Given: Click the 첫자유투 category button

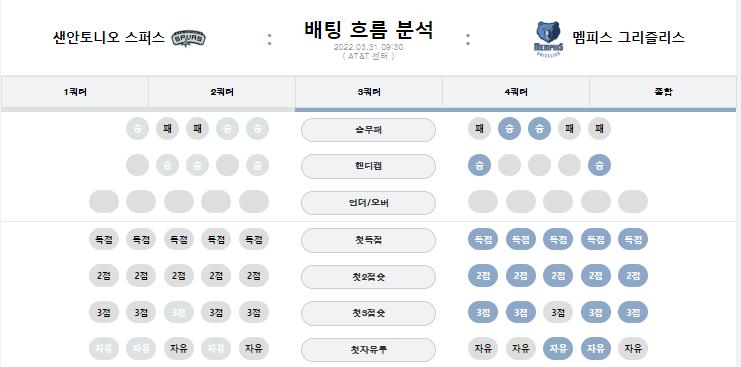Looking at the screenshot, I should click(x=368, y=350).
